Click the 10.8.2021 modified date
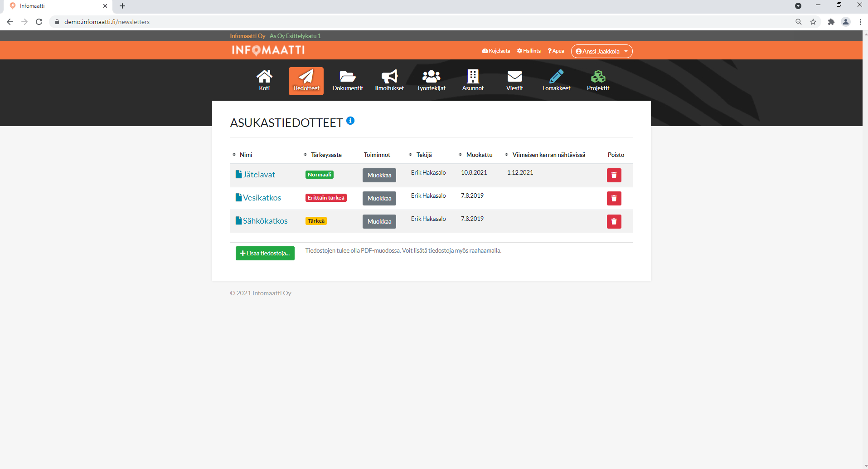Viewport: 868px width, 469px height. (x=474, y=172)
